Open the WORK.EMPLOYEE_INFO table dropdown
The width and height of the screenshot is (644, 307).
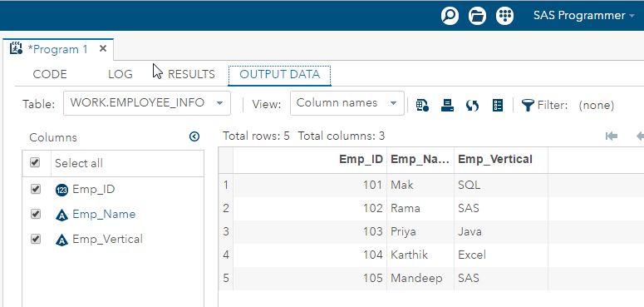pyautogui.click(x=147, y=102)
